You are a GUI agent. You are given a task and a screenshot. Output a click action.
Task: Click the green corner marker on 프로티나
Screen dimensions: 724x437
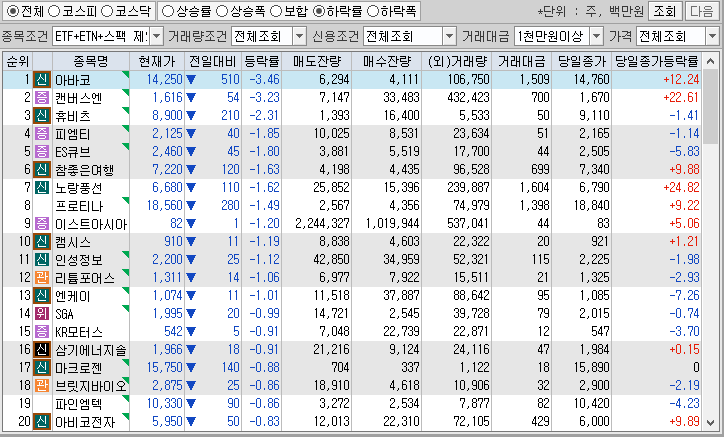pos(126,200)
